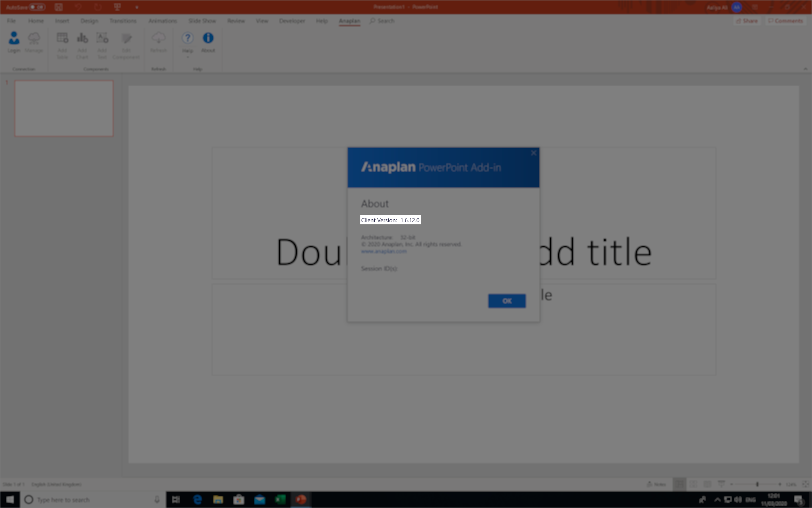Fit slide to current window icon
This screenshot has height=508, width=812.
click(806, 484)
